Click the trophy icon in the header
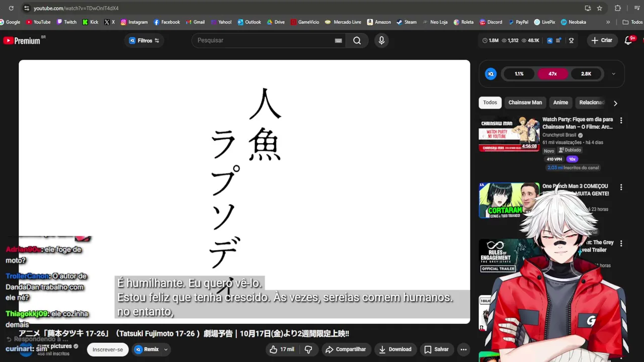644x362 pixels. (571, 40)
